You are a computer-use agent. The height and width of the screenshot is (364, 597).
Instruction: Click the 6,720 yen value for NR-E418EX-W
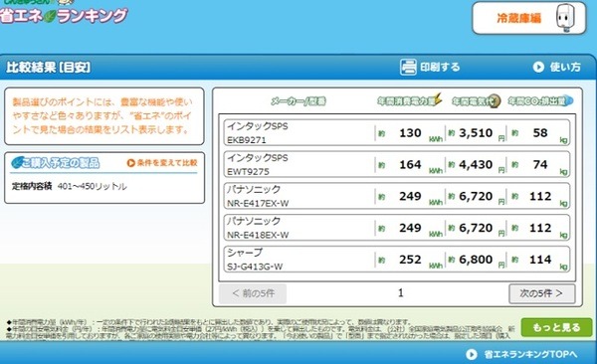[476, 228]
